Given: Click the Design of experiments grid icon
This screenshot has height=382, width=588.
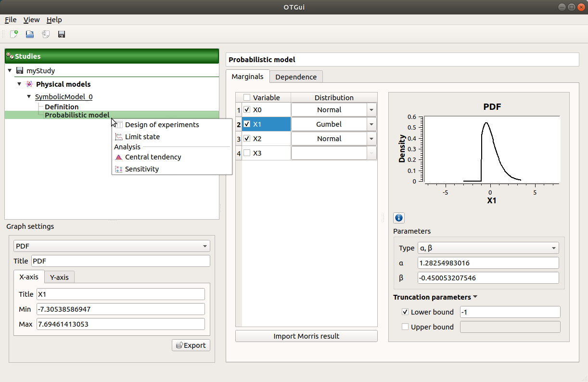Looking at the screenshot, I should [118, 125].
